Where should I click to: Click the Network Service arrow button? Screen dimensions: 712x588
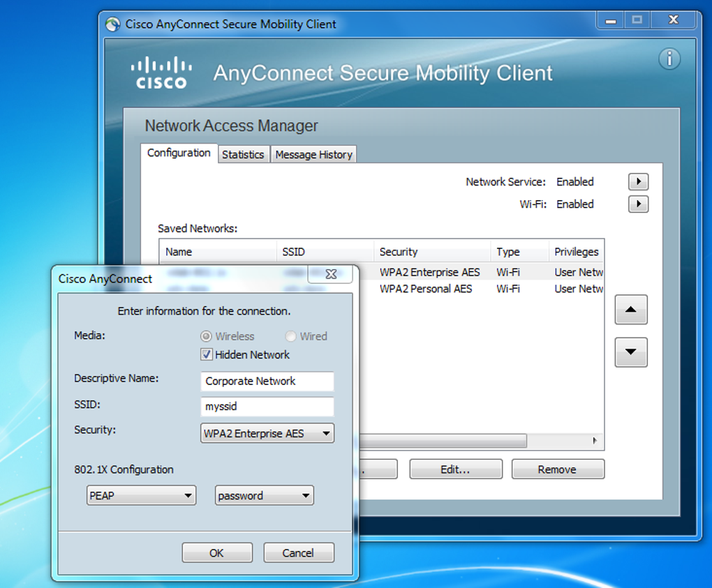tap(638, 182)
